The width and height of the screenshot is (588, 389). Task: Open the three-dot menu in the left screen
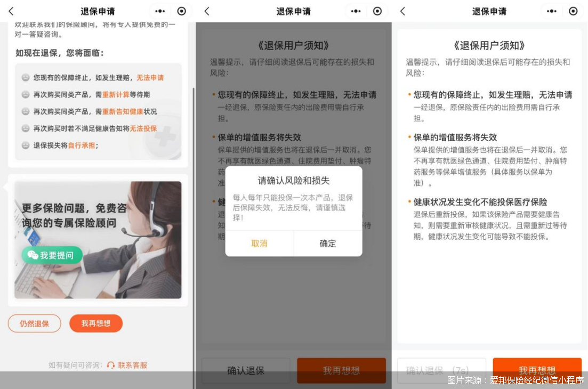point(160,11)
